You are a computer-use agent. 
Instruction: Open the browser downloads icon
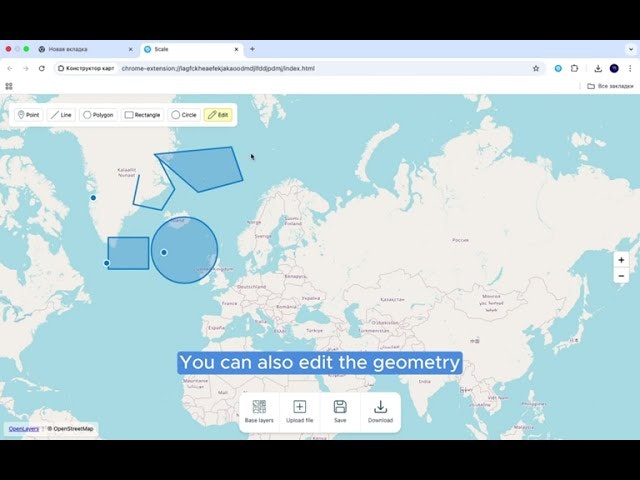coord(598,69)
